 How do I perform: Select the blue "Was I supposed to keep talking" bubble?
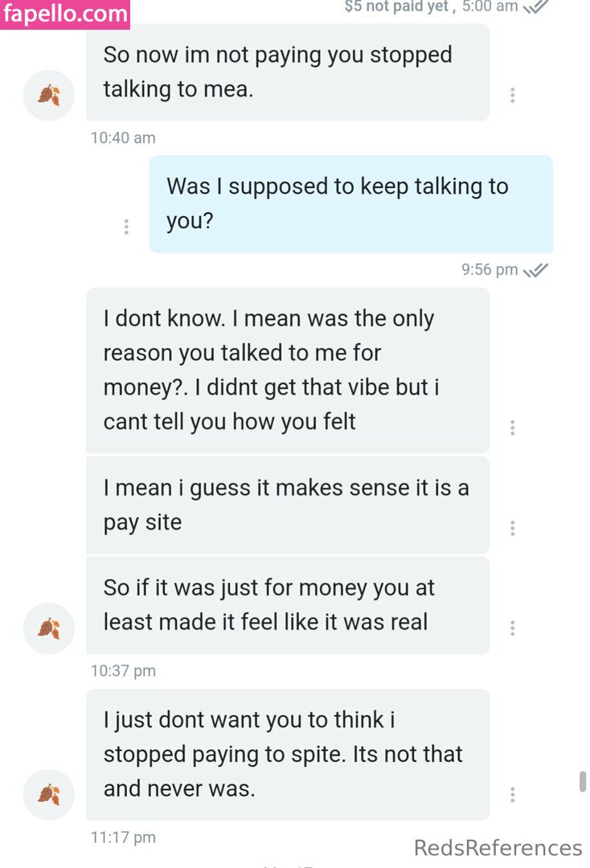pos(350,203)
